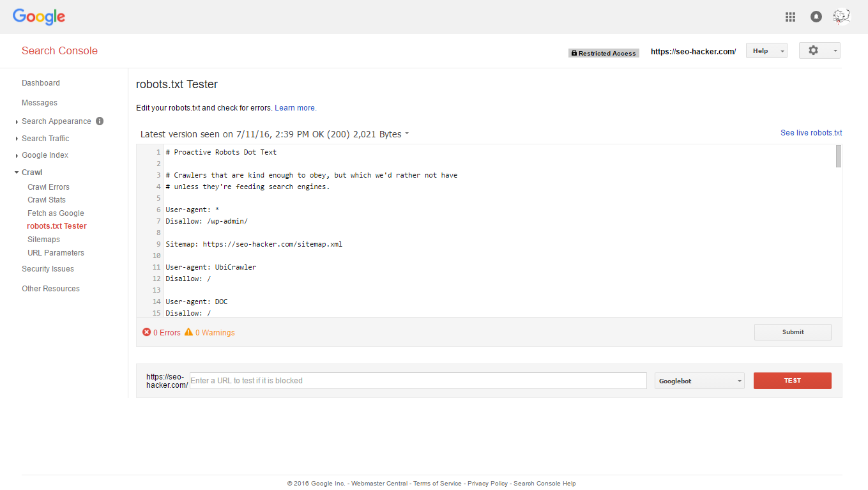Click the orange warnings triangle icon
868x490 pixels.
coord(188,332)
